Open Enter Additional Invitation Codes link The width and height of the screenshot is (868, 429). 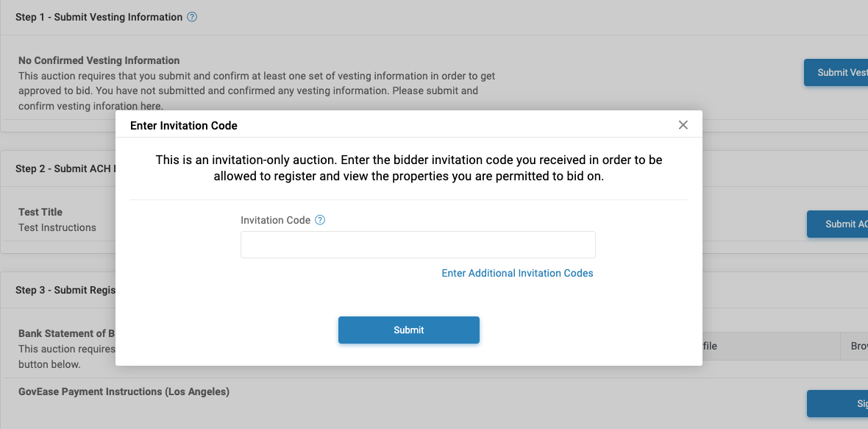point(517,273)
